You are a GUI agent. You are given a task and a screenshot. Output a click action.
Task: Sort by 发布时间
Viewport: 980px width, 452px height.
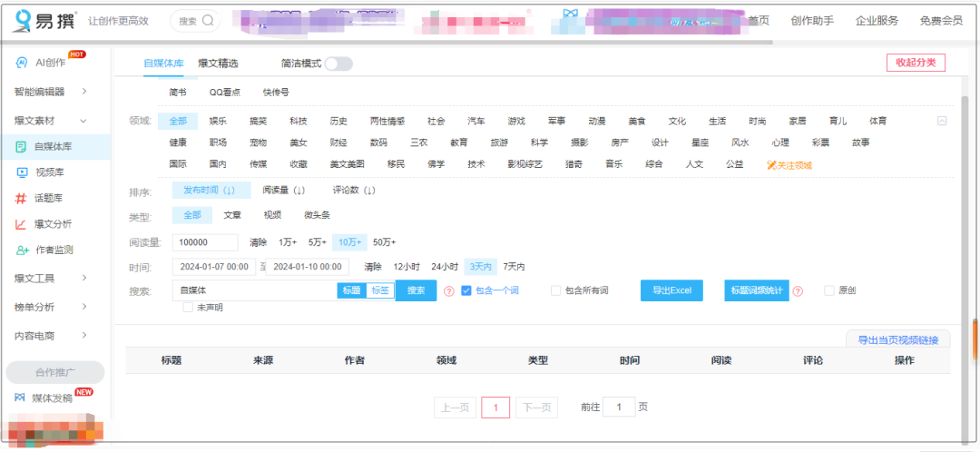tap(211, 190)
